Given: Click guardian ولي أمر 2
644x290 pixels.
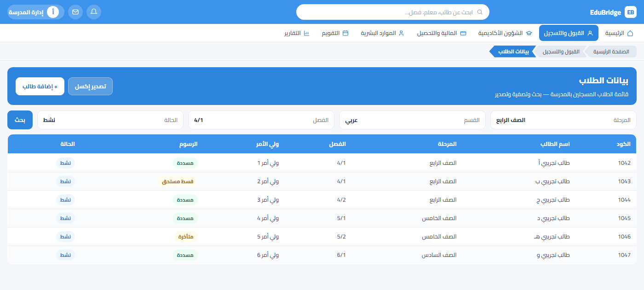Looking at the screenshot, I should coord(268,181).
